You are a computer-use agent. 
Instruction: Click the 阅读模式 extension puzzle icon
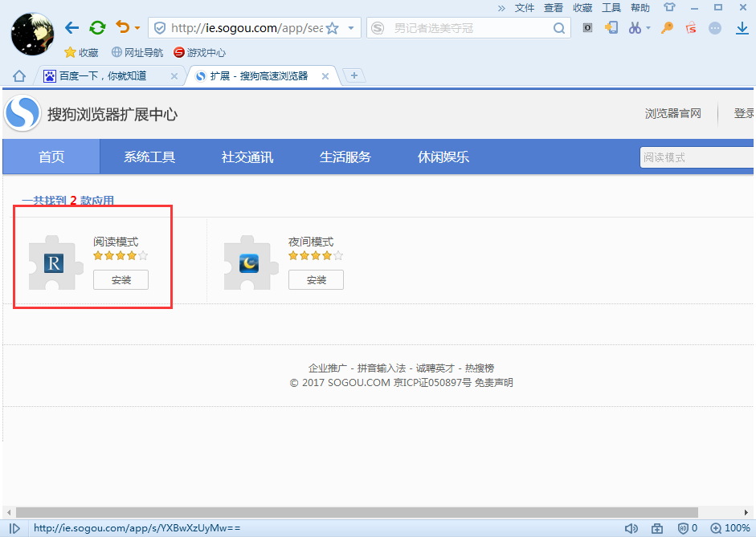(x=55, y=262)
